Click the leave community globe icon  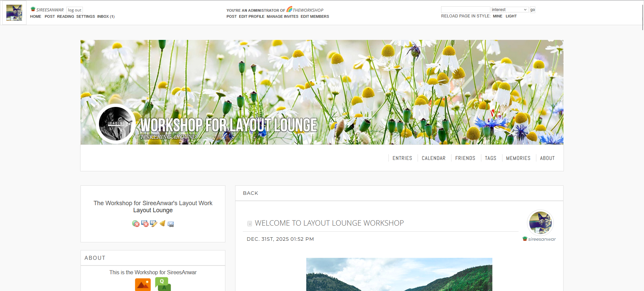136,224
